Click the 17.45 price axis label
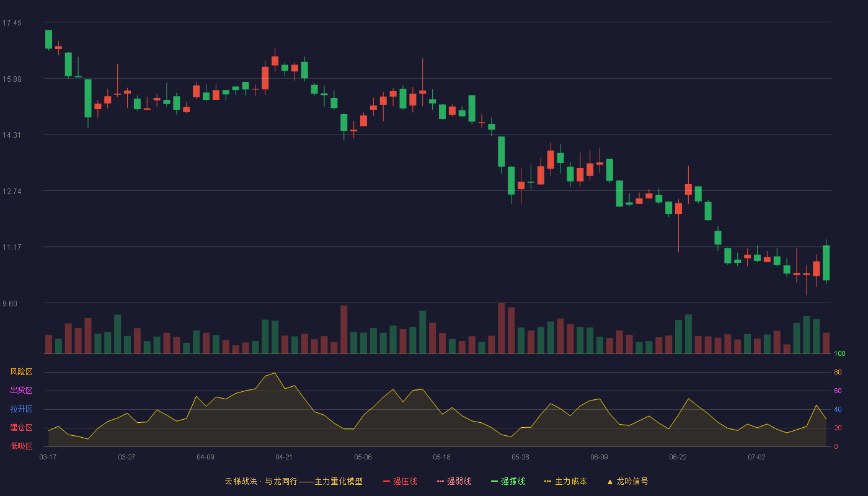This screenshot has height=496, width=868. point(12,23)
